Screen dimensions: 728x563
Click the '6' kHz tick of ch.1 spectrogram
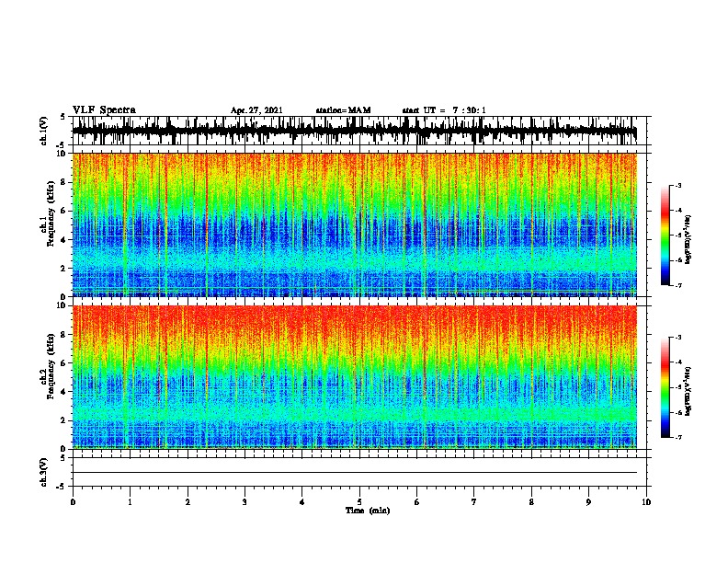[64, 211]
